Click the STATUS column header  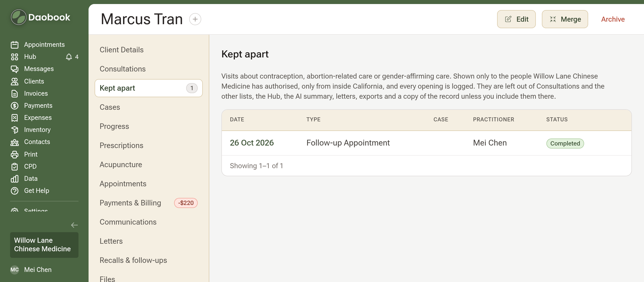point(557,120)
